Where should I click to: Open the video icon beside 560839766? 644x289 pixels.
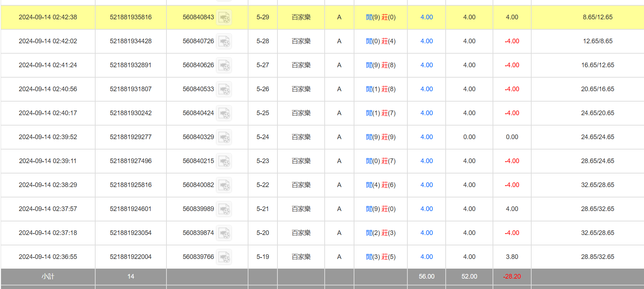point(224,257)
